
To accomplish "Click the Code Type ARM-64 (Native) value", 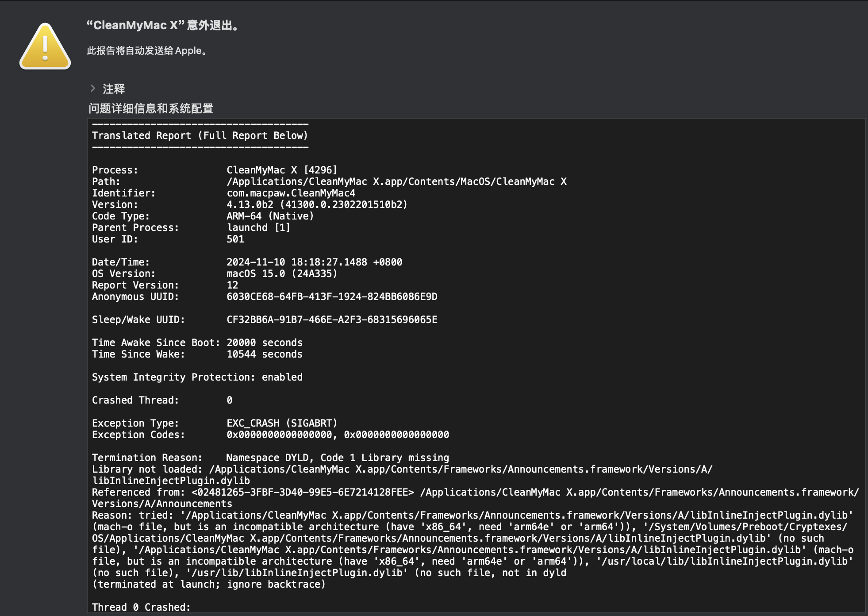I will tap(270, 216).
